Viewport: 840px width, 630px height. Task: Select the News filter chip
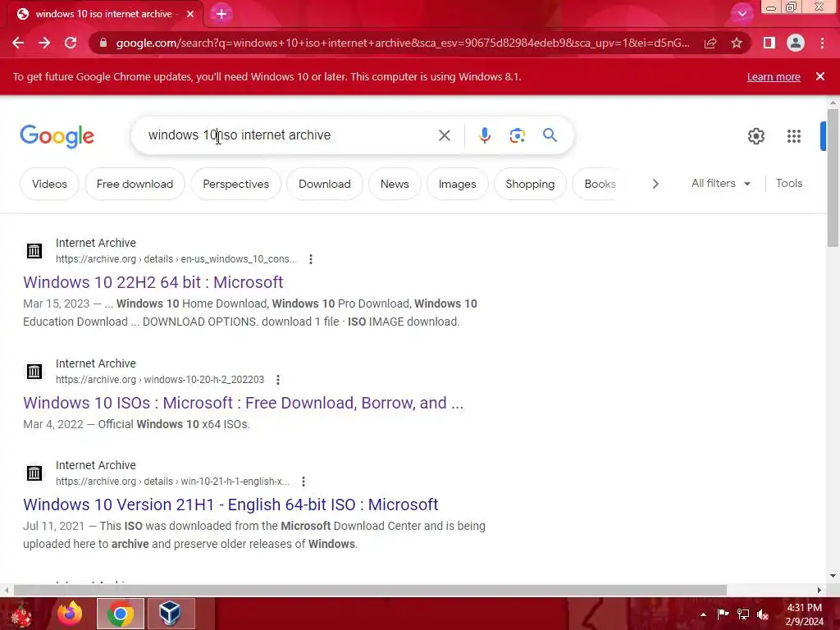click(x=395, y=184)
